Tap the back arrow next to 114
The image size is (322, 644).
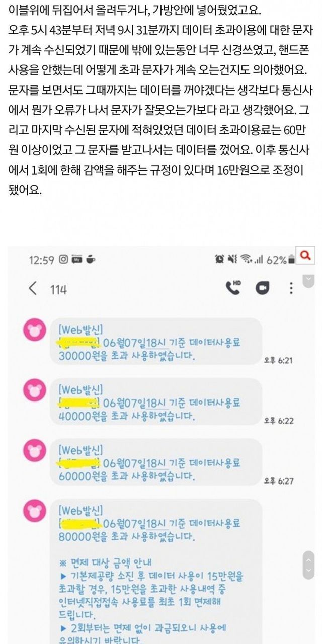tap(33, 289)
